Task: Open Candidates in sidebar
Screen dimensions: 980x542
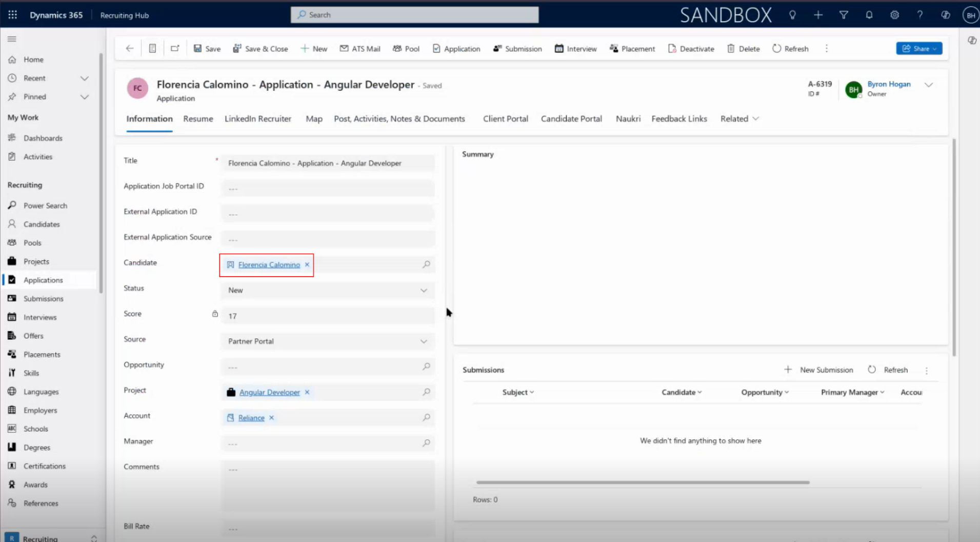Action: point(42,224)
